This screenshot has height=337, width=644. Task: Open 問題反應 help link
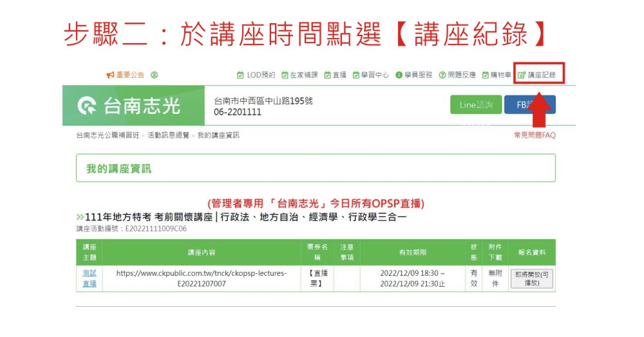[x=458, y=75]
